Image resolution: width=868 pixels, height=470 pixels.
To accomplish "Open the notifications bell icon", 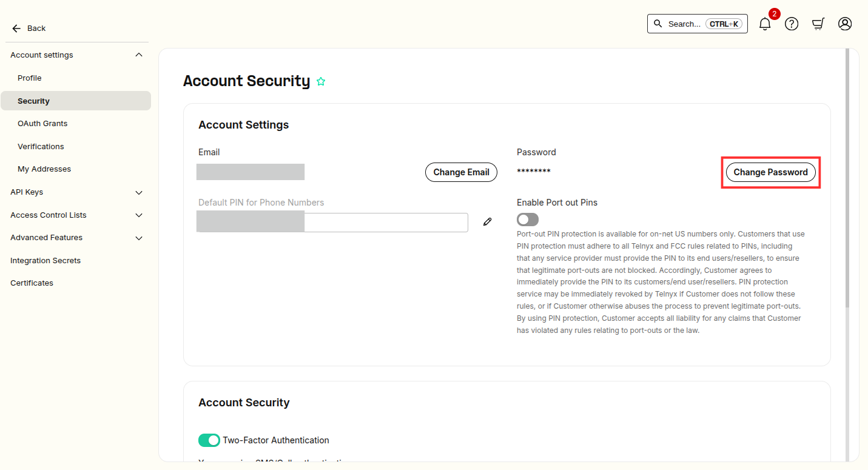I will 765,24.
